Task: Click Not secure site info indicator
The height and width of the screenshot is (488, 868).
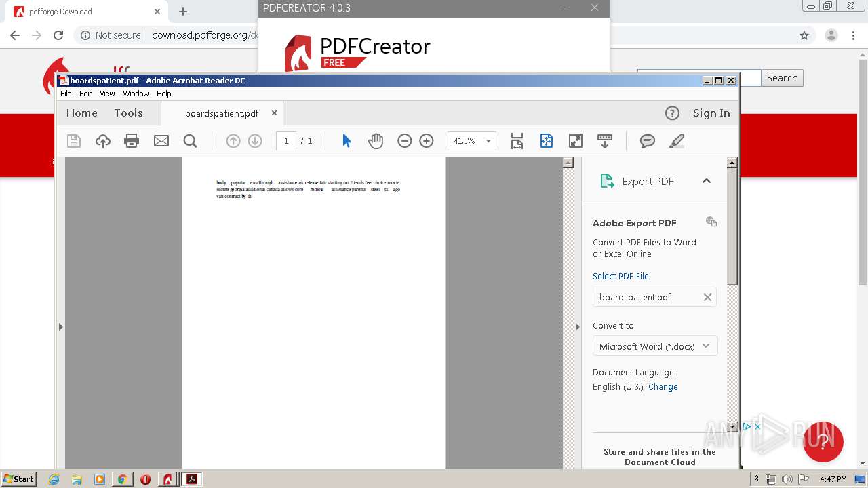Action: (x=111, y=35)
